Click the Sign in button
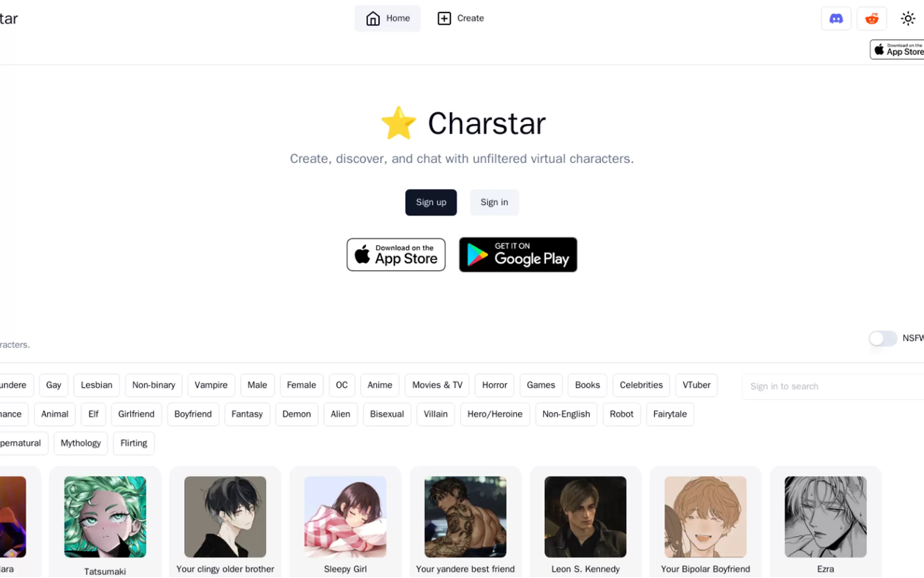This screenshot has width=924, height=578. pyautogui.click(x=494, y=202)
